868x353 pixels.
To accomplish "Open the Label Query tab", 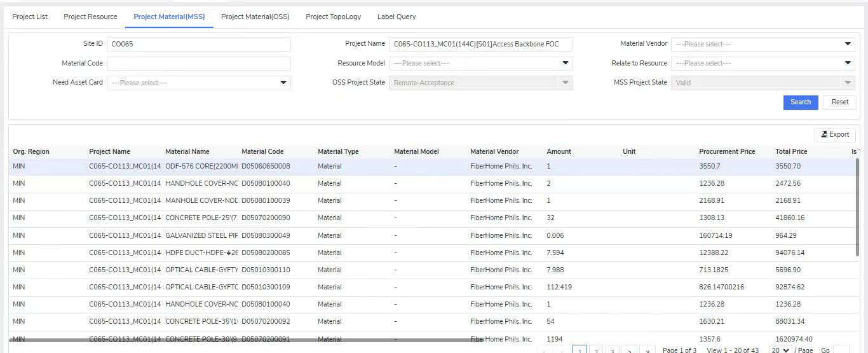I will [397, 17].
